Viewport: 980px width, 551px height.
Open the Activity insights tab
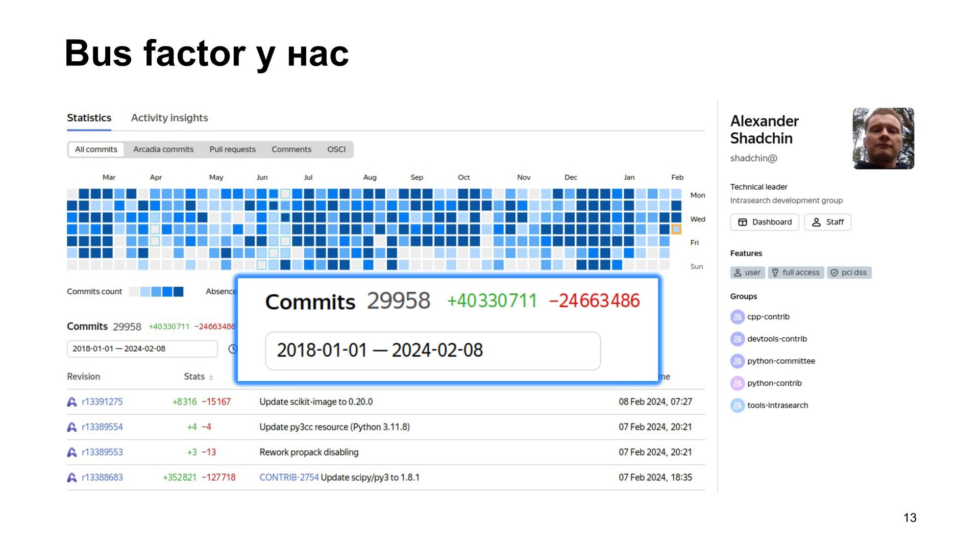pos(169,118)
